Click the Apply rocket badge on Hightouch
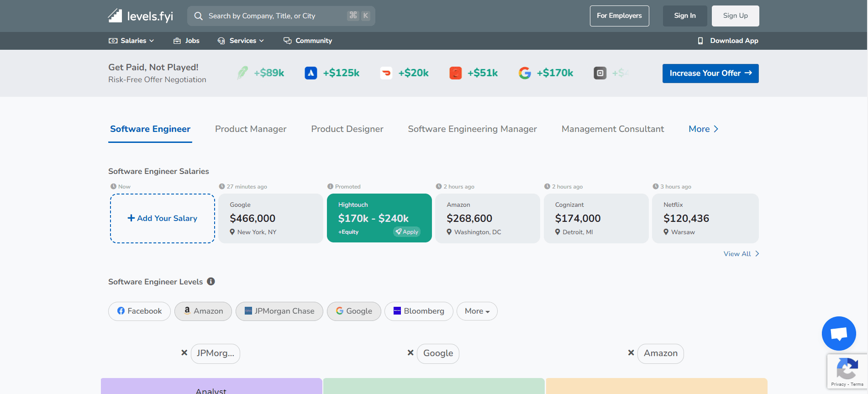The width and height of the screenshot is (868, 394). [x=407, y=232]
